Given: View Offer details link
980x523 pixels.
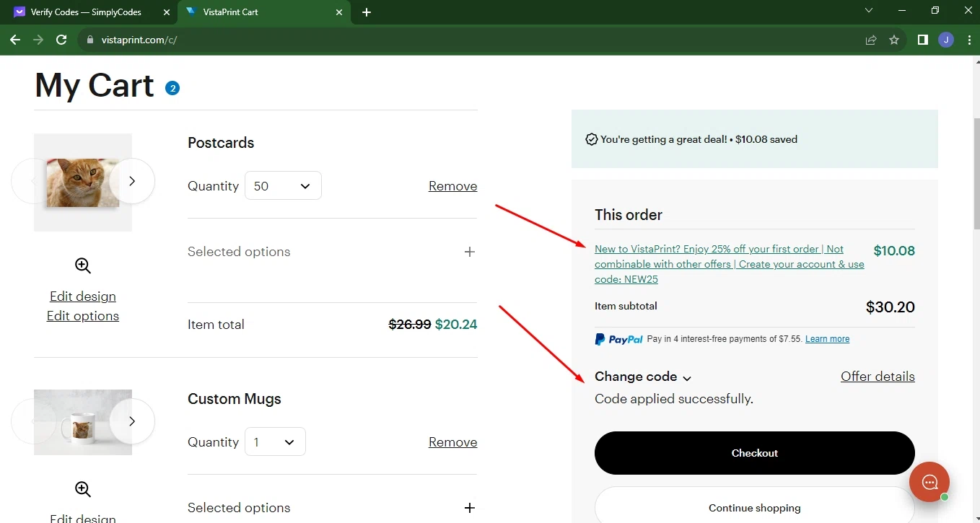Looking at the screenshot, I should (x=878, y=377).
